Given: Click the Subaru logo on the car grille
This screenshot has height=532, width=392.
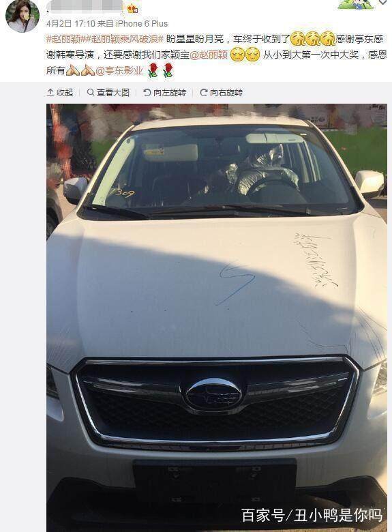Looking at the screenshot, I should pyautogui.click(x=213, y=394).
